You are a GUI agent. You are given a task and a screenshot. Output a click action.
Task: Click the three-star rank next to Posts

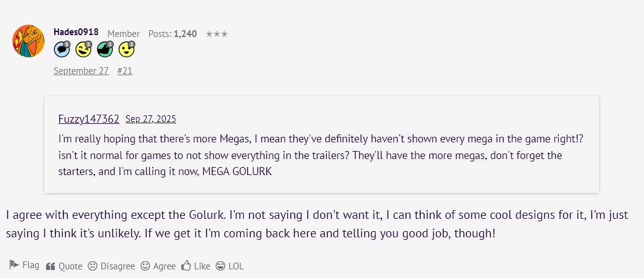tap(216, 34)
